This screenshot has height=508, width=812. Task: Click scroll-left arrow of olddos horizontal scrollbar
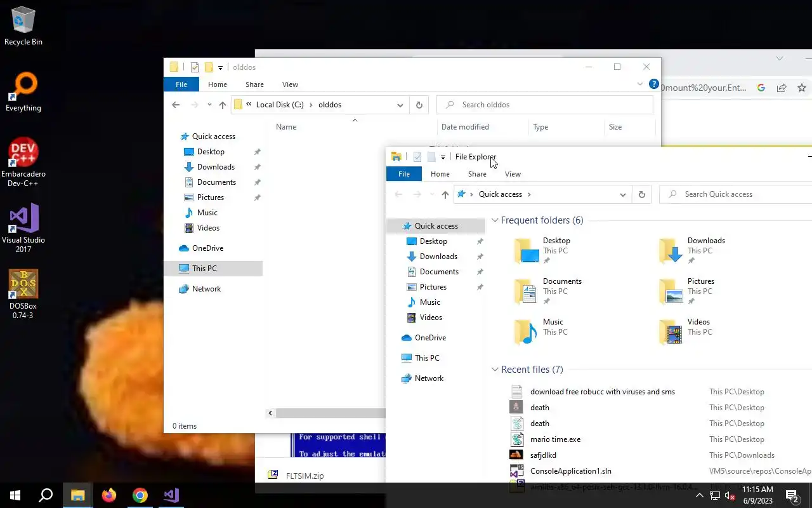click(270, 413)
